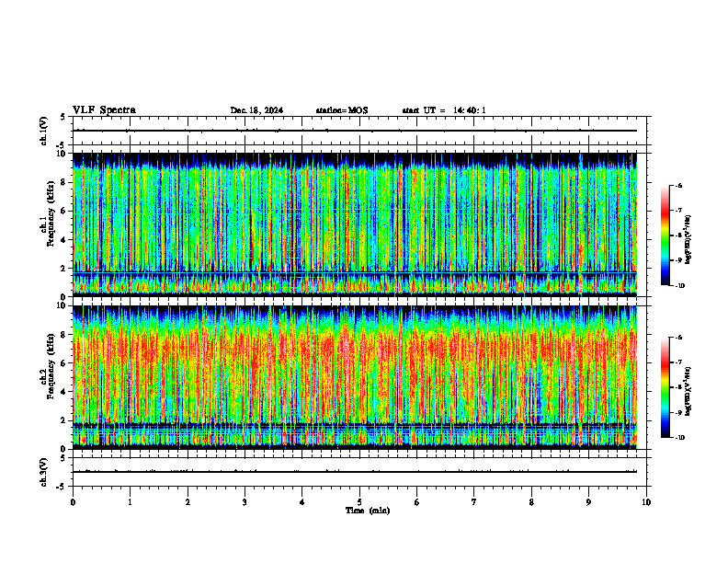Click the ch.3 voltage waveform trace
The image size is (728, 563).
coord(355,472)
